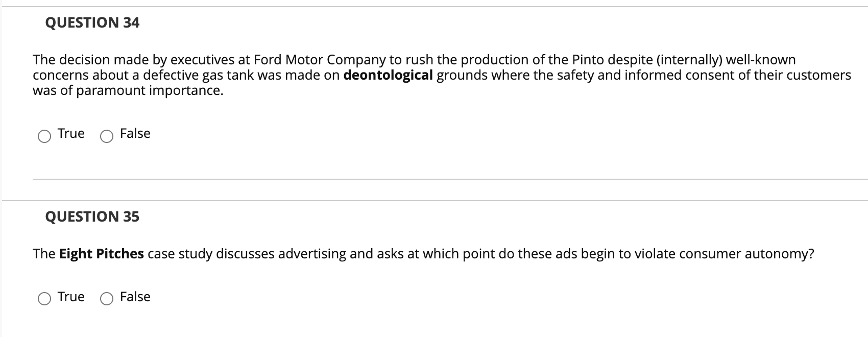Click the False label text for Question 34
The width and height of the screenshot is (868, 337).
[135, 133]
